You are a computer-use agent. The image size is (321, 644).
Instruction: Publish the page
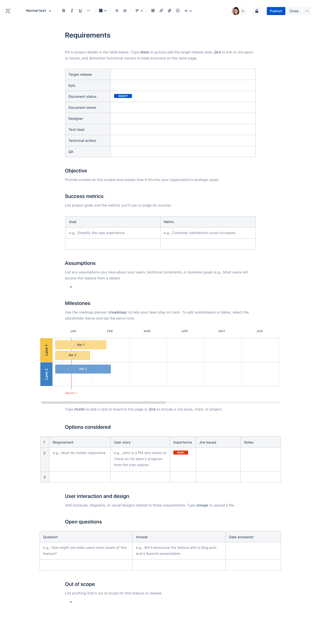tap(276, 11)
